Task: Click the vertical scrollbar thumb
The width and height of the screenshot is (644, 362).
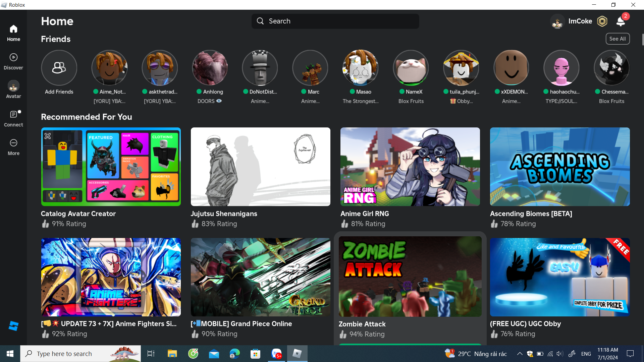Action: [643, 40]
